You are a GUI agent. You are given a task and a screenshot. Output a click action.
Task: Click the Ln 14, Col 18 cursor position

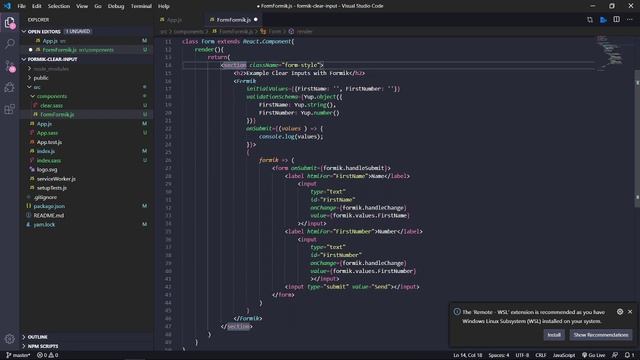[x=467, y=355]
